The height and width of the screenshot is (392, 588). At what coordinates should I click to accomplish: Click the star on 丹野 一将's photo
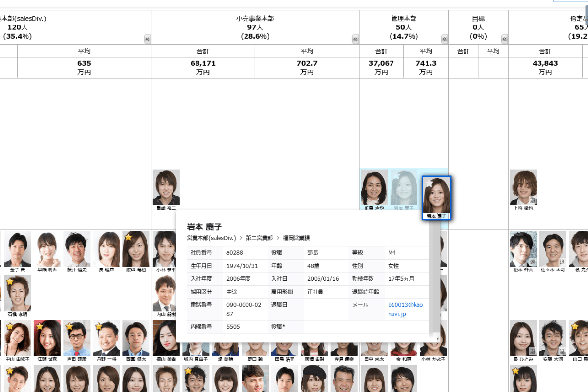point(99,326)
